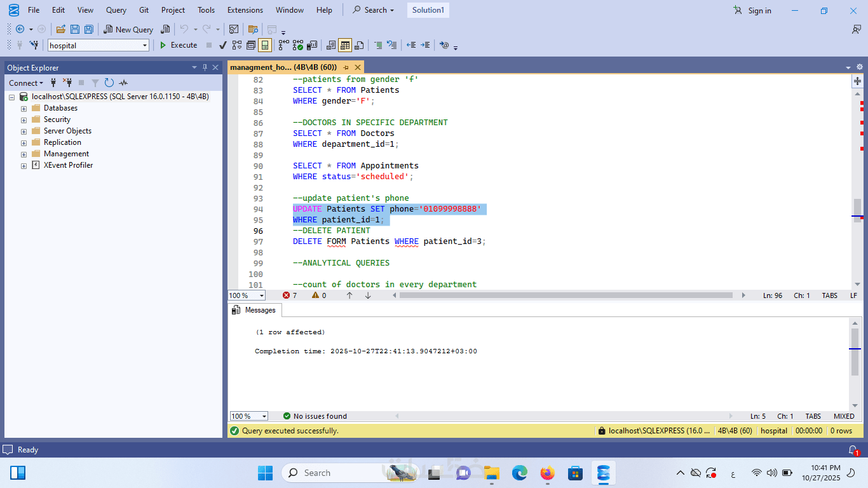Screen dimensions: 868x488
Task: Pin the managment_ho query tab
Action: 346,67
